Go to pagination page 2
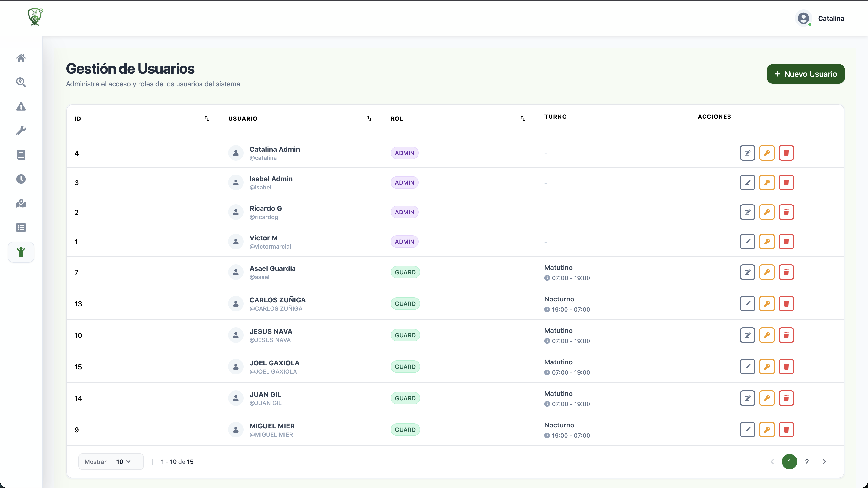This screenshot has width=868, height=488. tap(807, 462)
